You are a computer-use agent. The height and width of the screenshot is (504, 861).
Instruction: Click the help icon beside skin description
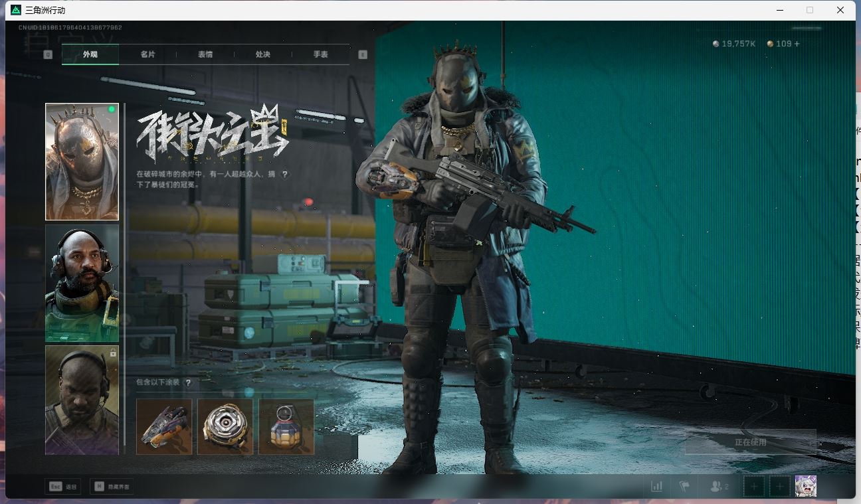[x=285, y=174]
